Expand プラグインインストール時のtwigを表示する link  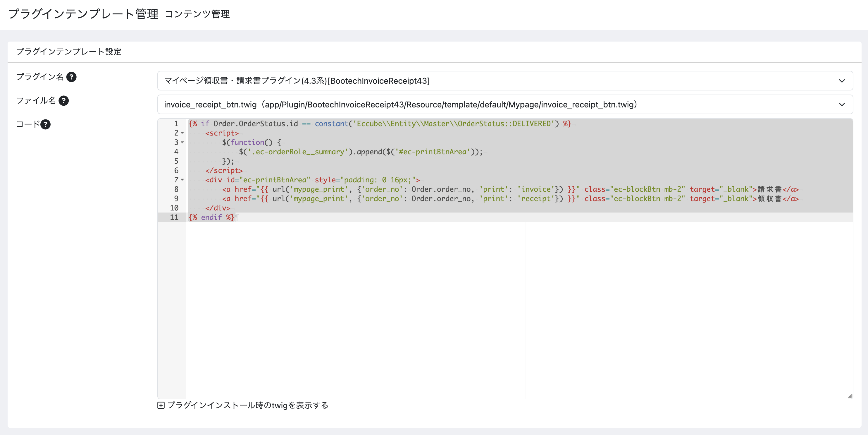(x=247, y=405)
